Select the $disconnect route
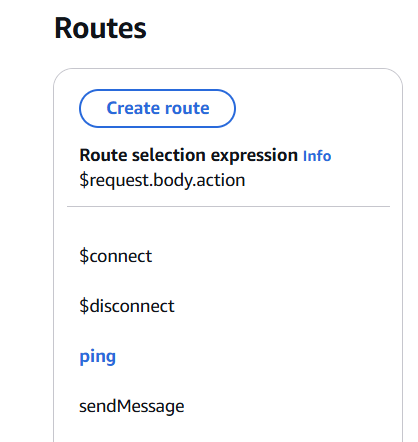418x442 pixels. tap(127, 306)
